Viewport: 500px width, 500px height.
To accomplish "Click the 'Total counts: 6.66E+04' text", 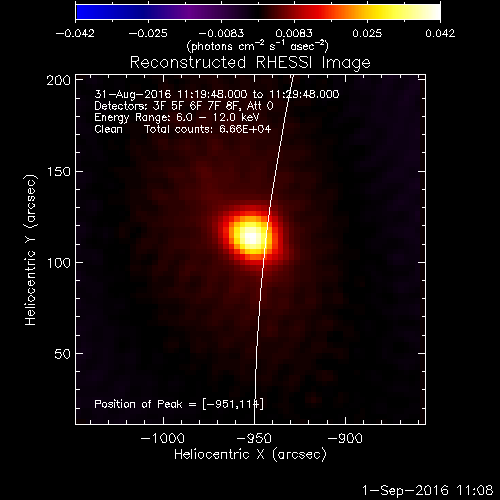I will pos(208,129).
